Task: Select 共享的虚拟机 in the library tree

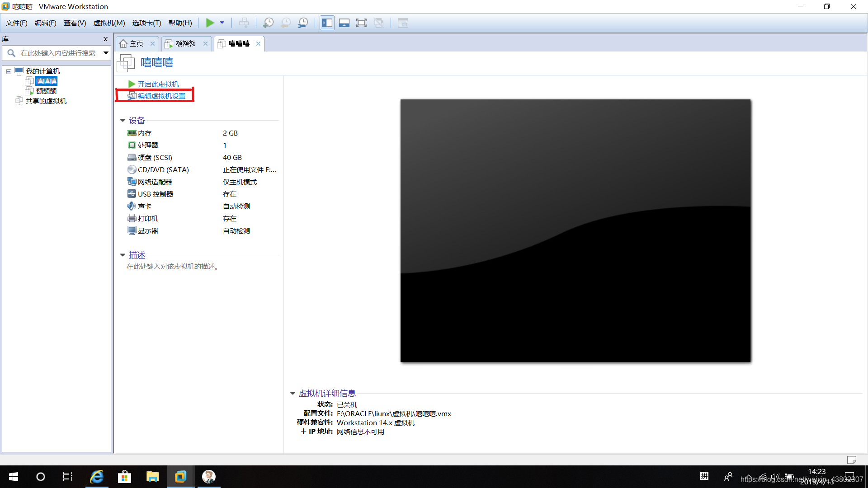Action: click(x=46, y=101)
